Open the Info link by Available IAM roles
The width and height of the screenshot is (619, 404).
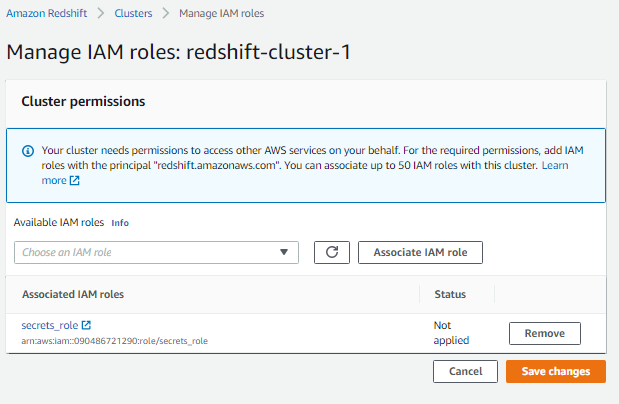point(120,223)
